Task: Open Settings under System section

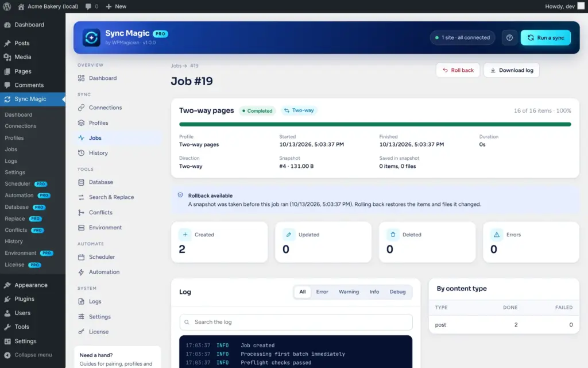Action: coord(117,317)
